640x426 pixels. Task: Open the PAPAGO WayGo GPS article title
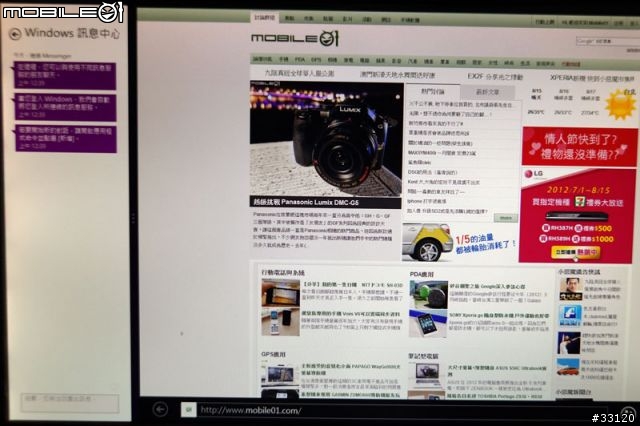point(351,369)
